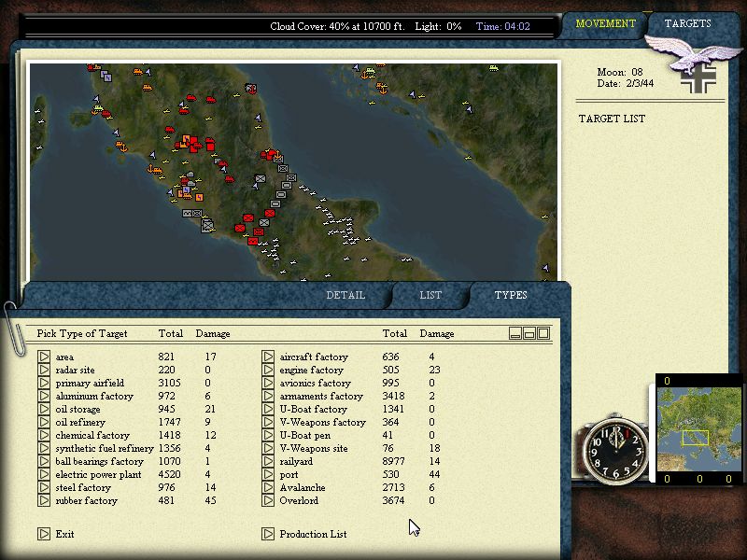The width and height of the screenshot is (747, 560).
Task: Open the Production List arrow button
Action: click(x=268, y=534)
